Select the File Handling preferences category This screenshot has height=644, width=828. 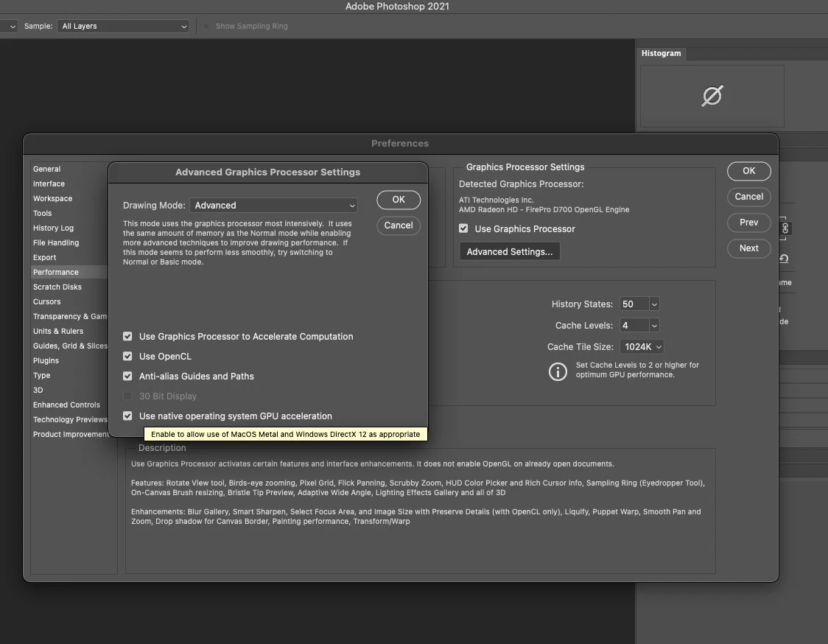point(56,243)
